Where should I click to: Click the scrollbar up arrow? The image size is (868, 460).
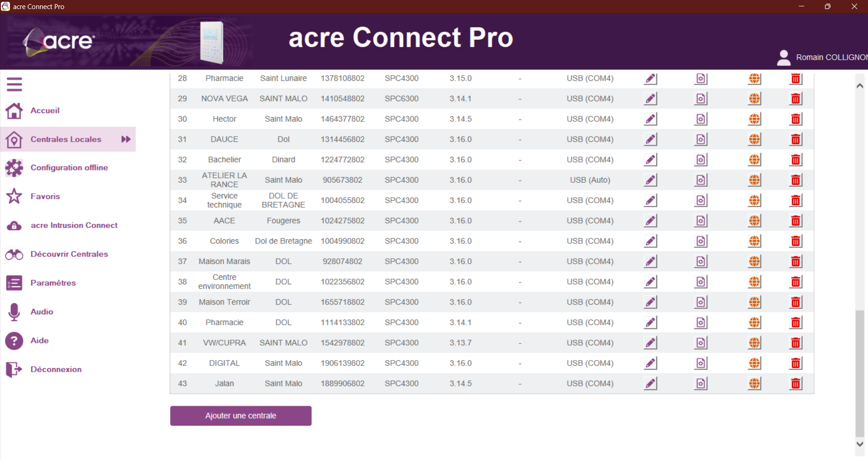[860, 85]
